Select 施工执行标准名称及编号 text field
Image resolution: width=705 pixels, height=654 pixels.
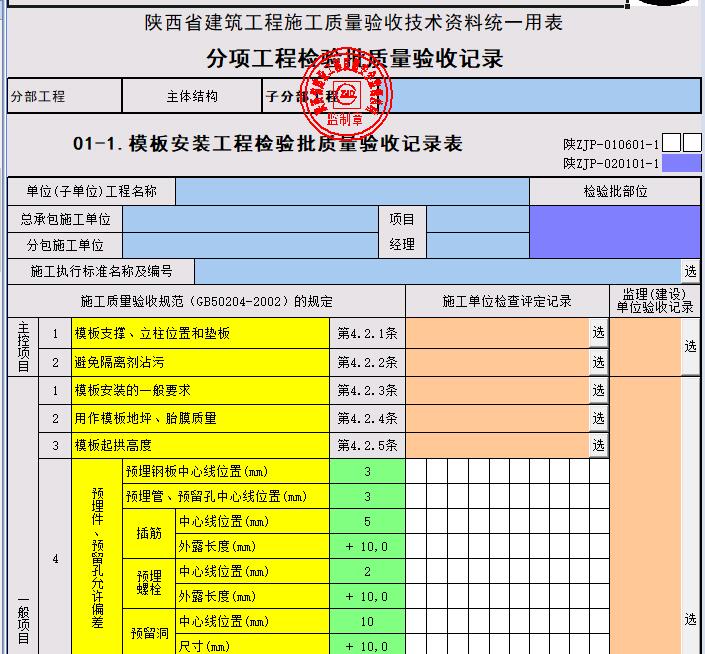coord(437,271)
